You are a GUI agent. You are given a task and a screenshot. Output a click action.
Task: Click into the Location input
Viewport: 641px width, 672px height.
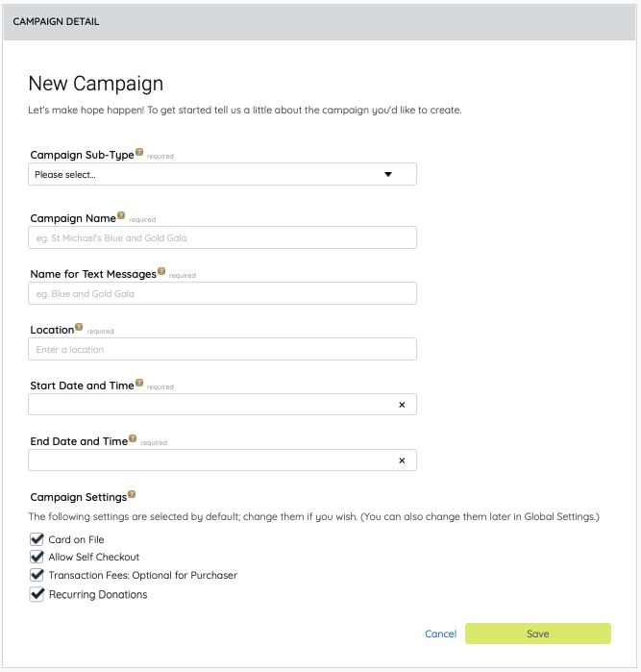pos(222,349)
